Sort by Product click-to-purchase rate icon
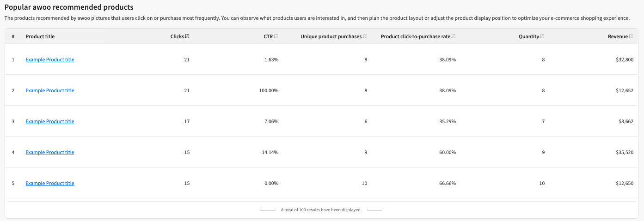 454,36
